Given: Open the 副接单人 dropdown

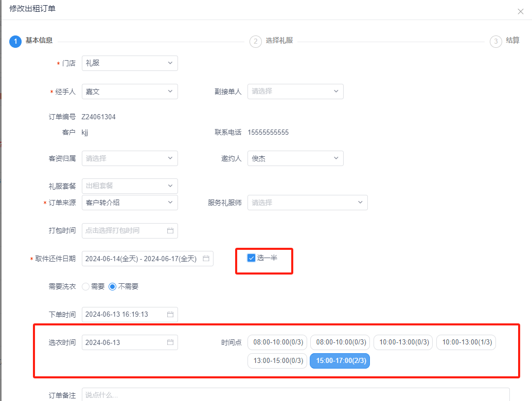Looking at the screenshot, I should 295,92.
